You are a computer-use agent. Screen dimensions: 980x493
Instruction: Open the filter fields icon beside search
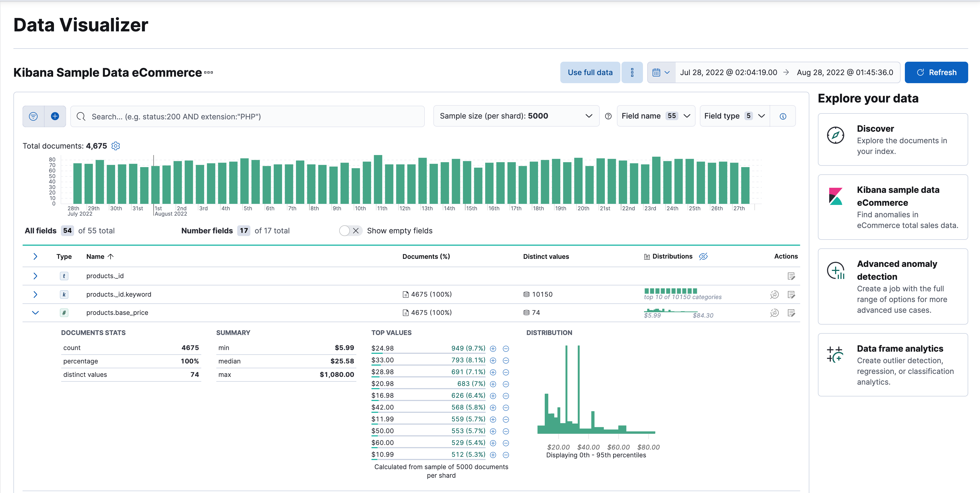[33, 116]
